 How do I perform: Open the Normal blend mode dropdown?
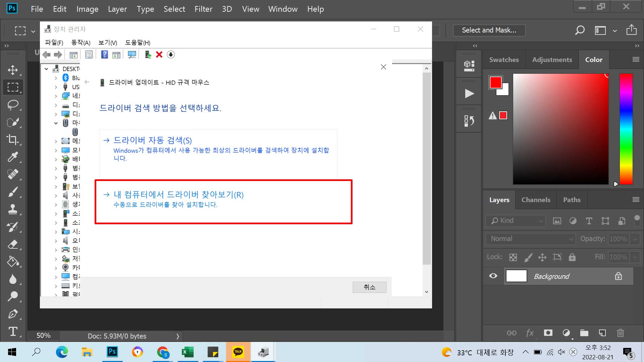(531, 239)
